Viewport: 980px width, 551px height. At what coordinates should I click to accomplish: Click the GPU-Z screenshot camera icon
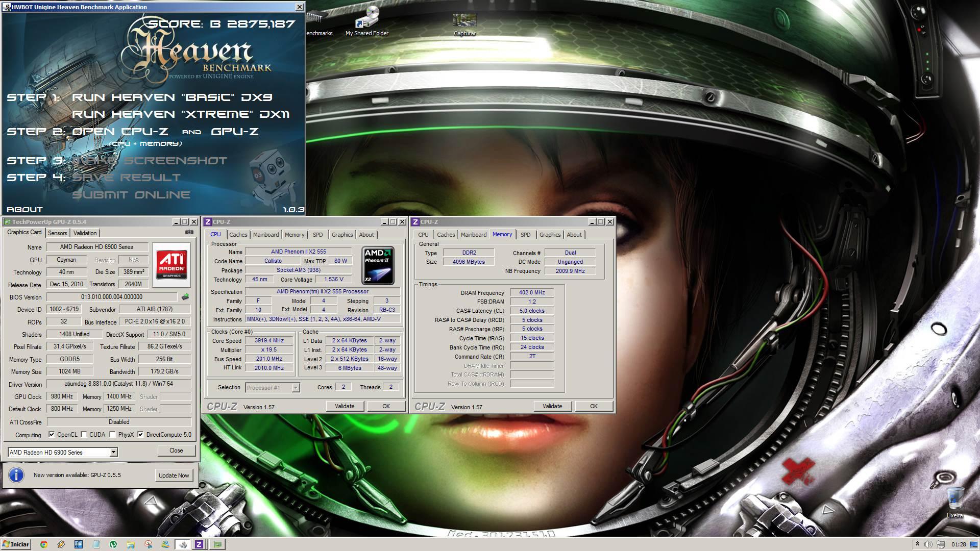tap(189, 232)
